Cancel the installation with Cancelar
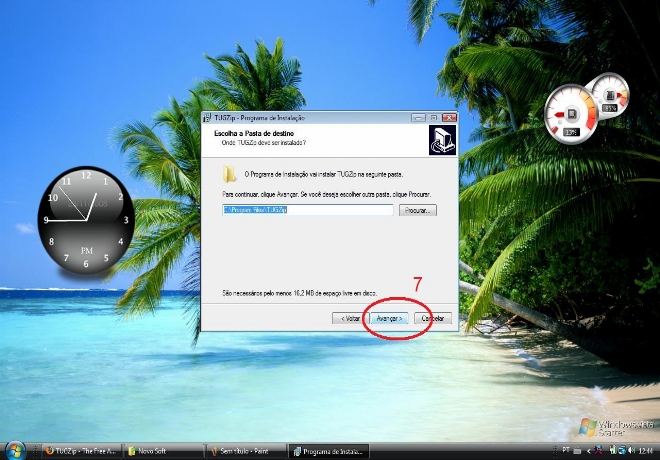 coord(434,318)
